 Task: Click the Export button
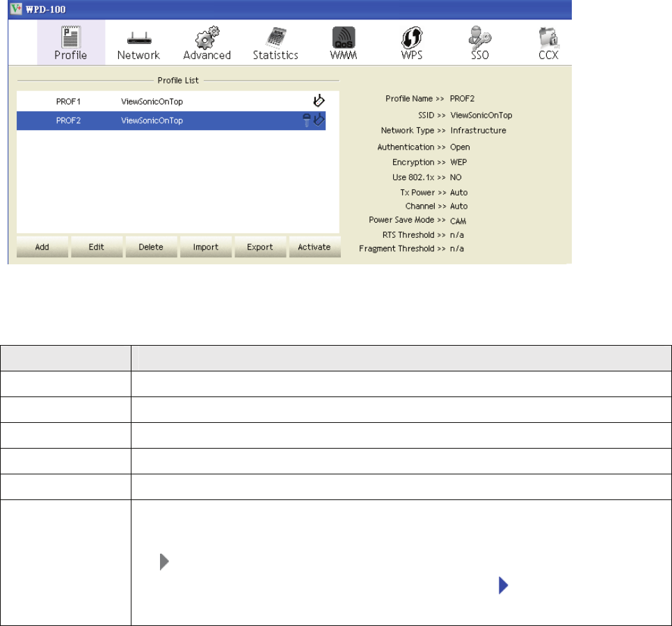pyautogui.click(x=260, y=247)
